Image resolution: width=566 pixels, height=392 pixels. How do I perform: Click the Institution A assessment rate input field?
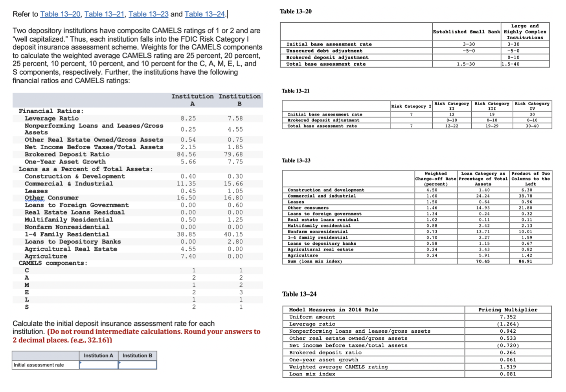[x=98, y=365]
